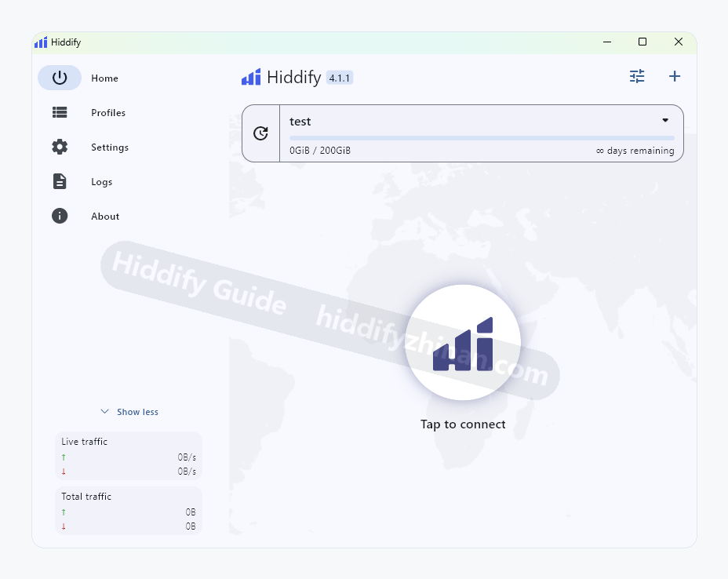Open the Profiles list icon

coord(60,112)
